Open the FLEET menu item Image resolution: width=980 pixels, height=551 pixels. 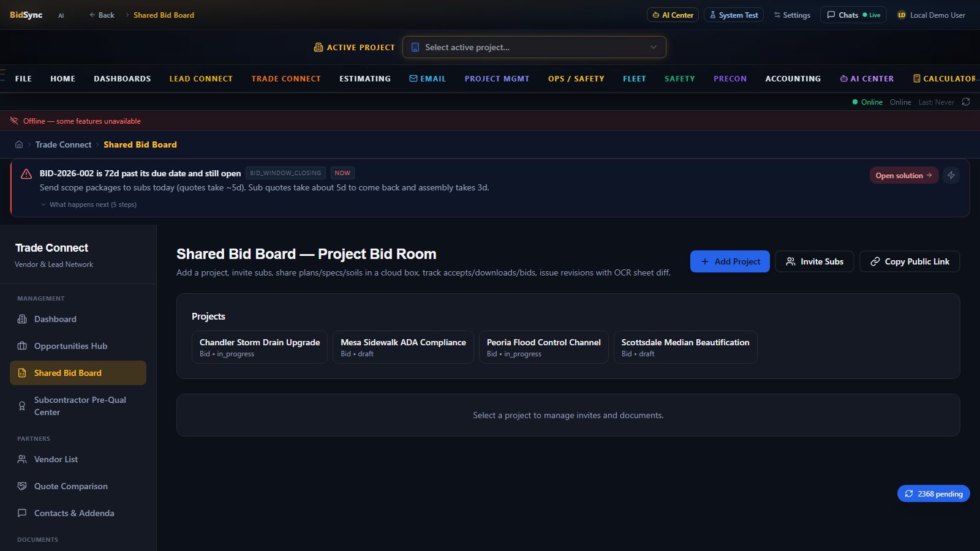coord(635,78)
